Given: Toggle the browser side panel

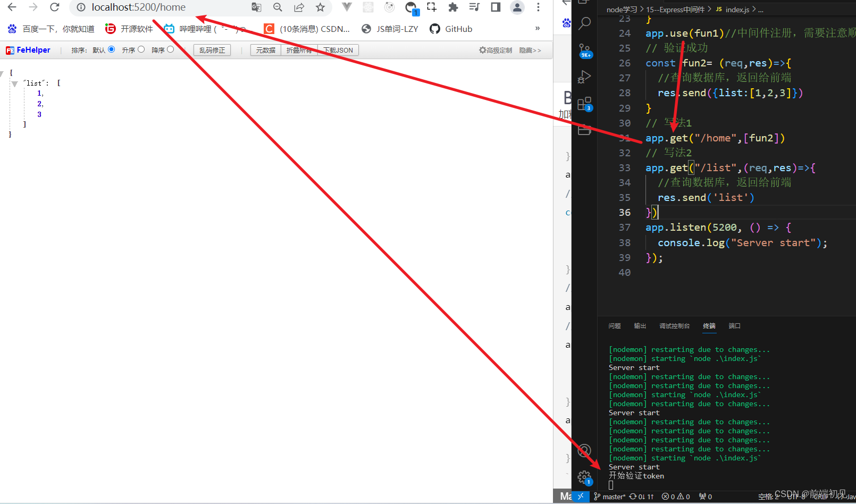Looking at the screenshot, I should click(x=496, y=7).
